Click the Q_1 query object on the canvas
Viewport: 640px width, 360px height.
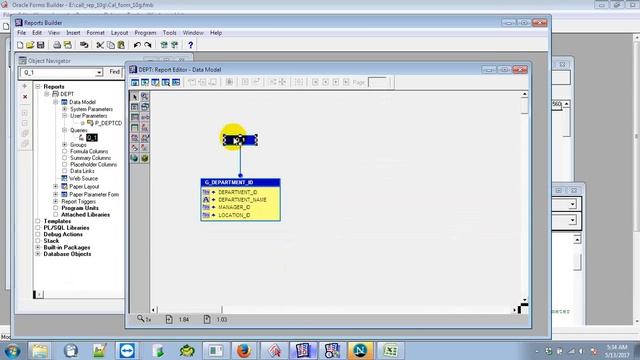tap(240, 140)
